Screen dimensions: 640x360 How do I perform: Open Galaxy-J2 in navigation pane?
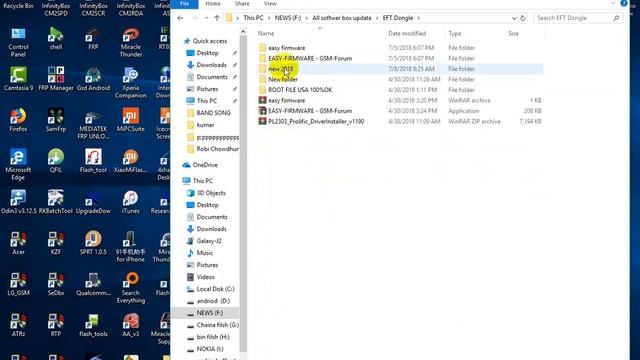pos(209,241)
